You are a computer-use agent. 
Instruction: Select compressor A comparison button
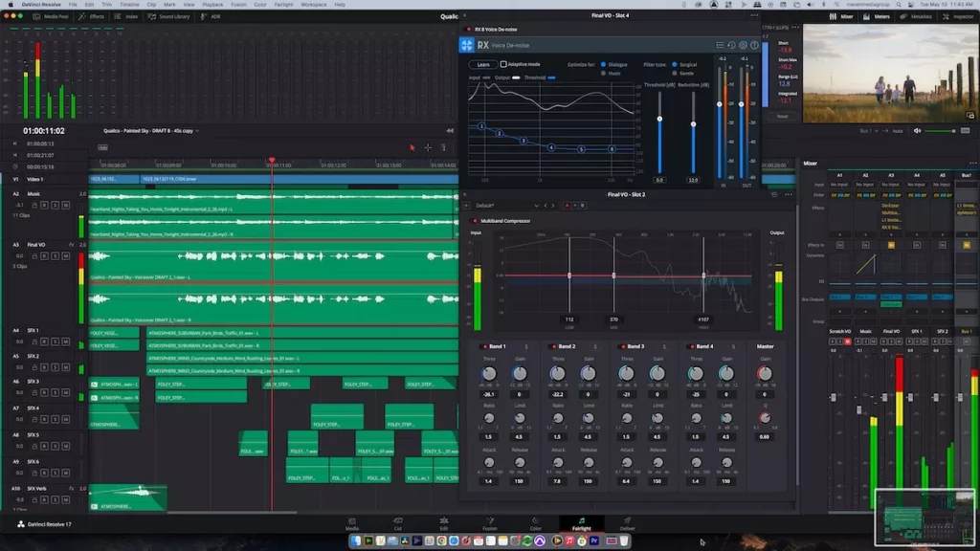[x=567, y=206]
